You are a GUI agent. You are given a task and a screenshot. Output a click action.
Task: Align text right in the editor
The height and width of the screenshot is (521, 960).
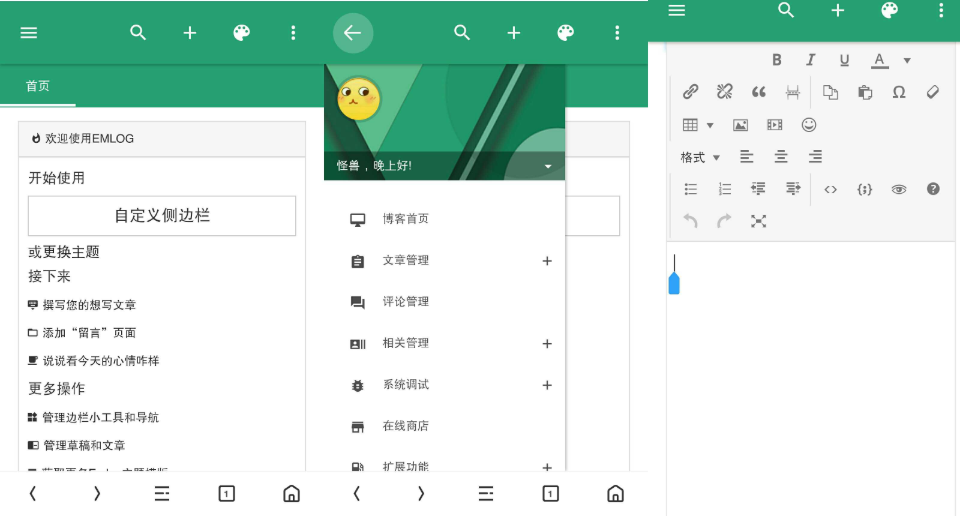(815, 157)
